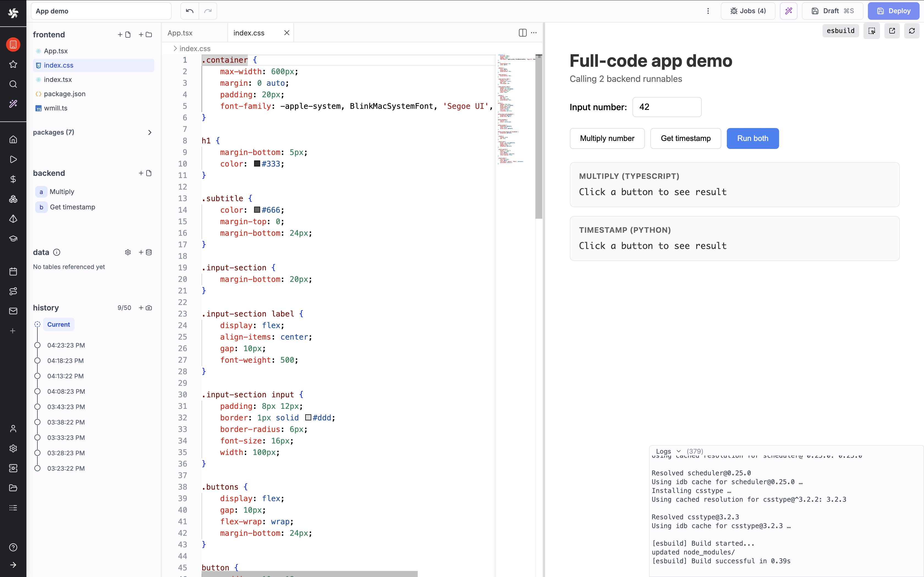Image resolution: width=924 pixels, height=577 pixels.
Task: Open user account settings icon
Action: click(13, 429)
